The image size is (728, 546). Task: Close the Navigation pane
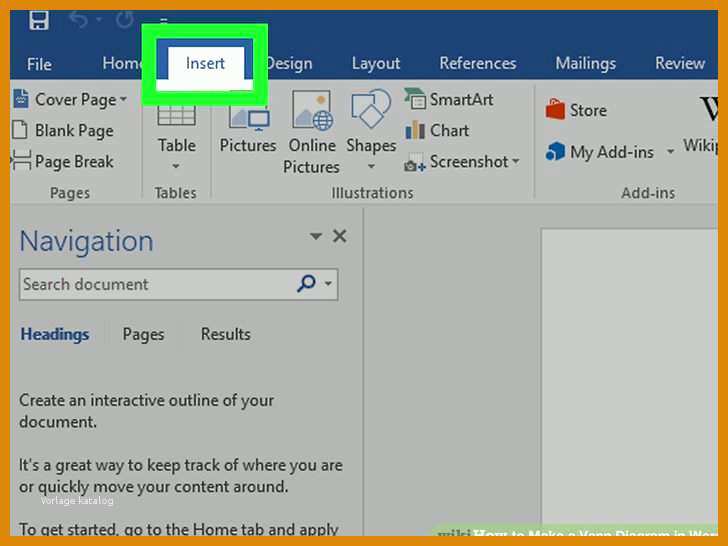[x=340, y=236]
